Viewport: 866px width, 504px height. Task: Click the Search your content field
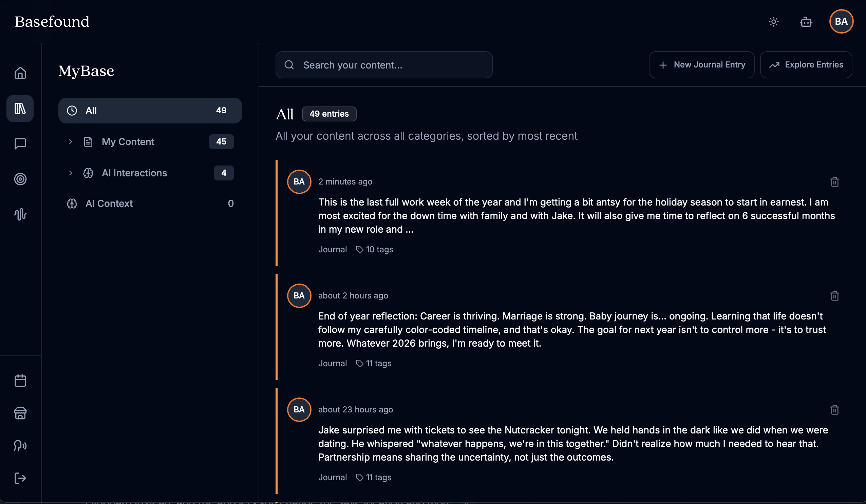(384, 64)
